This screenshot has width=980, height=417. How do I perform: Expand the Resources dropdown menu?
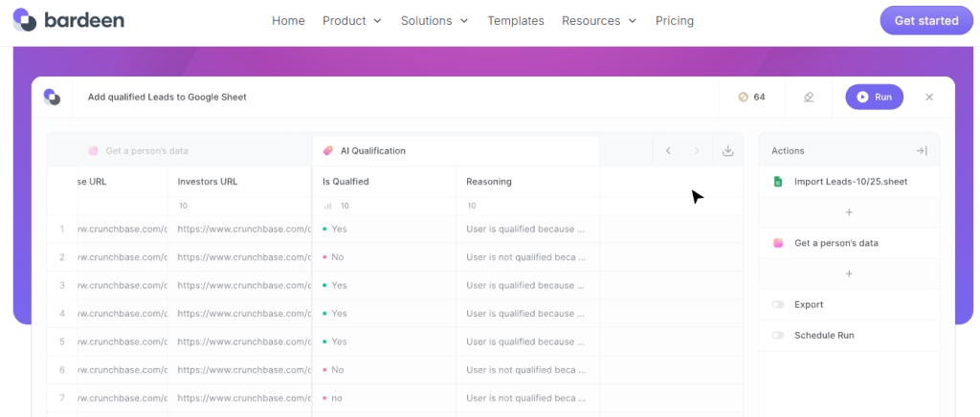599,21
